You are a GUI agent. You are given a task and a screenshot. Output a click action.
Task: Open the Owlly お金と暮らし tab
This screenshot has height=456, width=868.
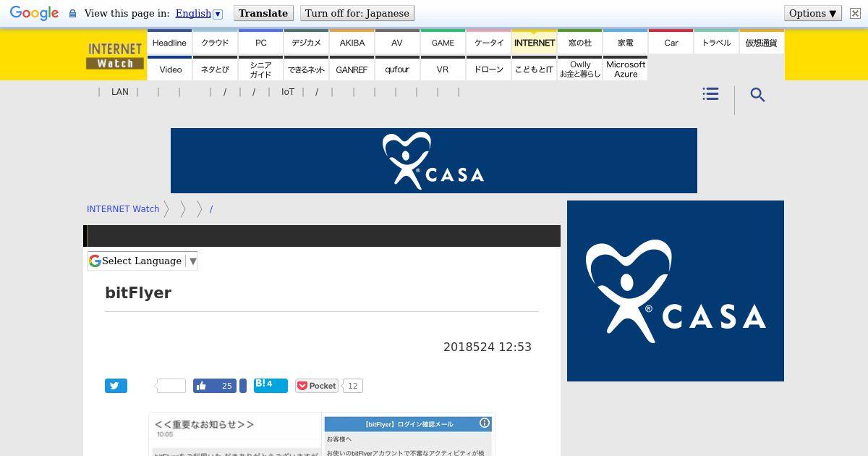tap(580, 69)
